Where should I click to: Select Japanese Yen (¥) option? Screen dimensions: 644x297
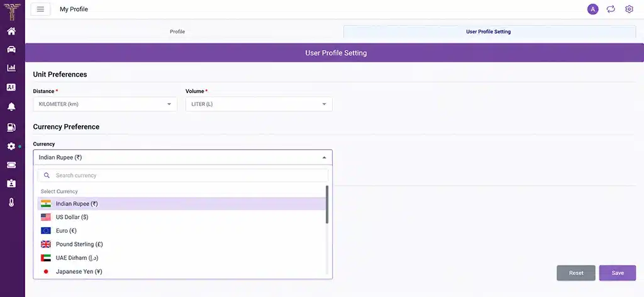[182, 272]
